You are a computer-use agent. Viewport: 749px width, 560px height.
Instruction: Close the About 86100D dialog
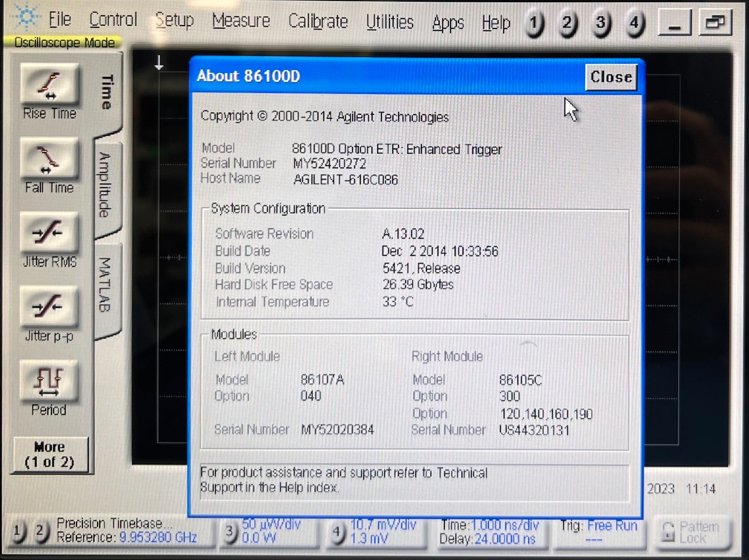611,77
